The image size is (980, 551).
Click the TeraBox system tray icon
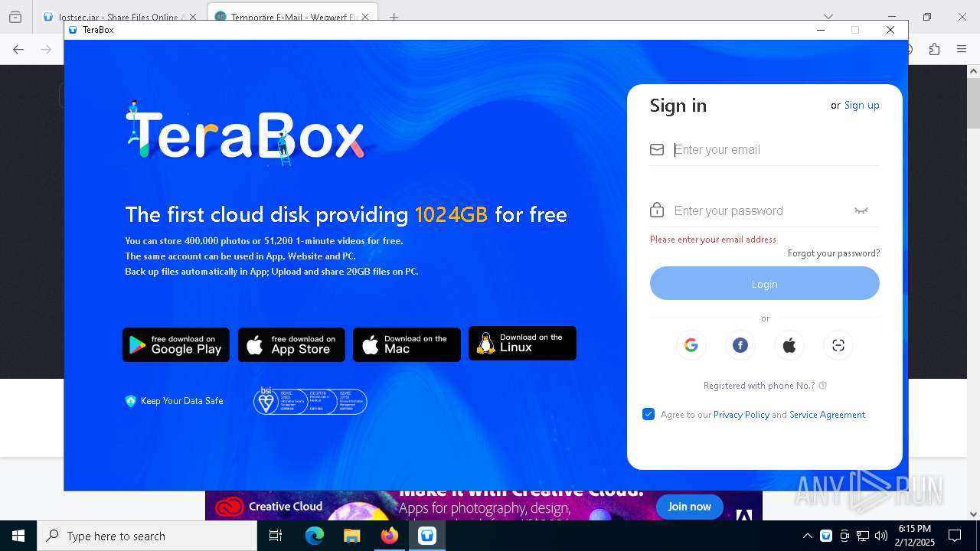tap(826, 536)
